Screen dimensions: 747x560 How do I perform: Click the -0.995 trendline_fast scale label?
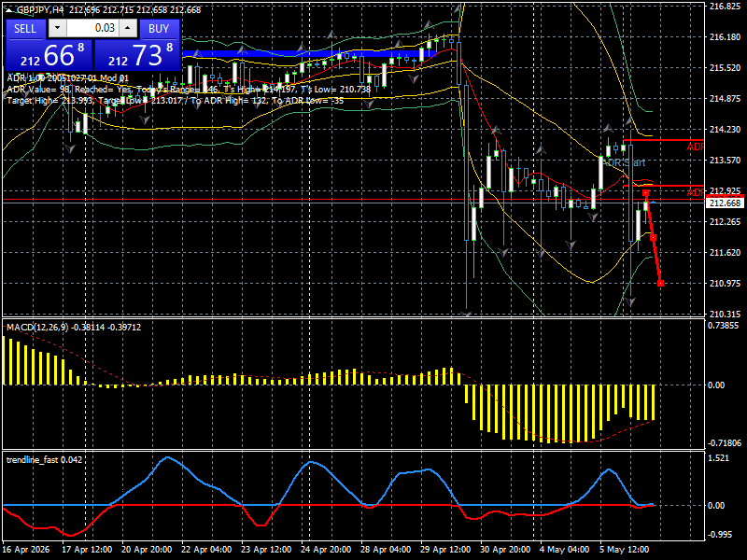point(719,535)
